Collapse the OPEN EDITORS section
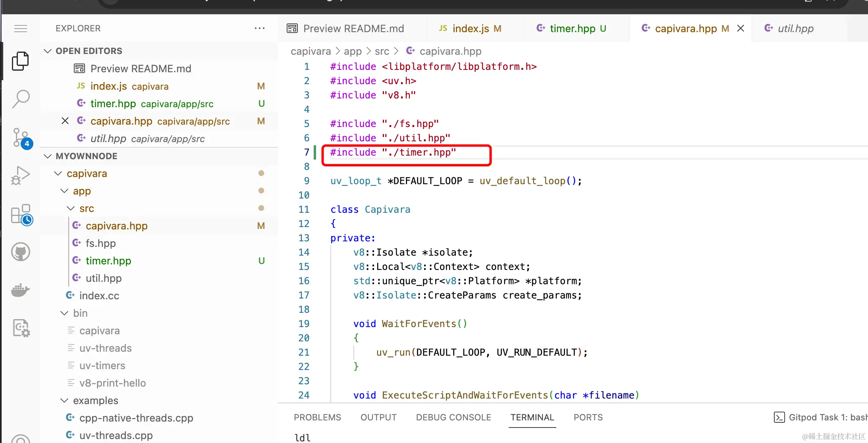868x443 pixels. 48,51
